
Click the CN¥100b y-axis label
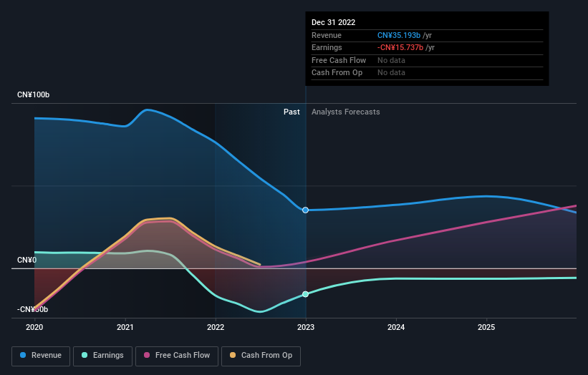tap(34, 94)
